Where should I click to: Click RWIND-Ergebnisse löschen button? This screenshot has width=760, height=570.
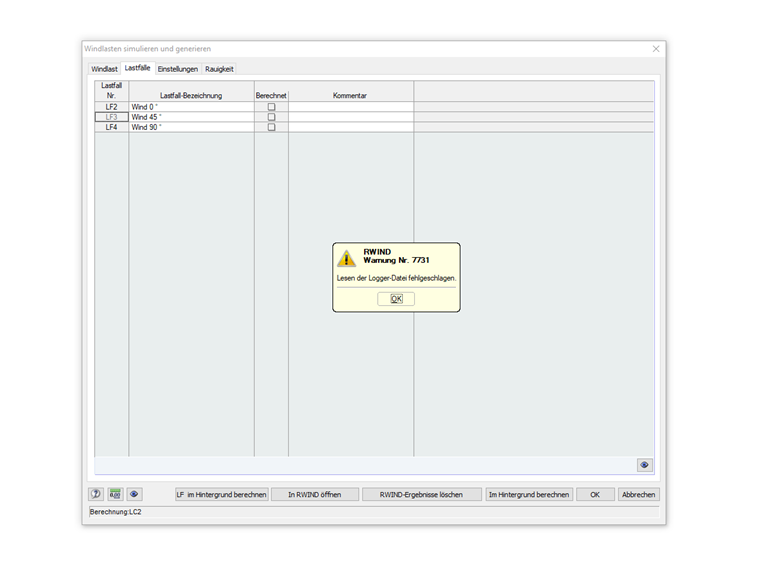click(421, 494)
